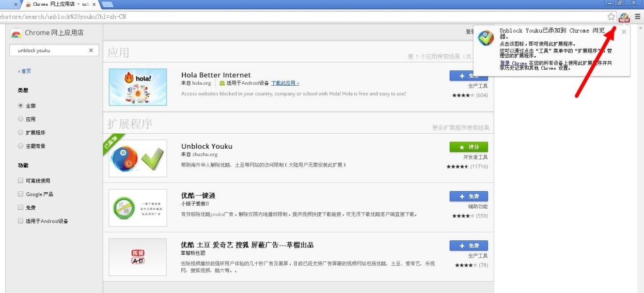Click the Chrome Web Store logo icon

click(17, 33)
